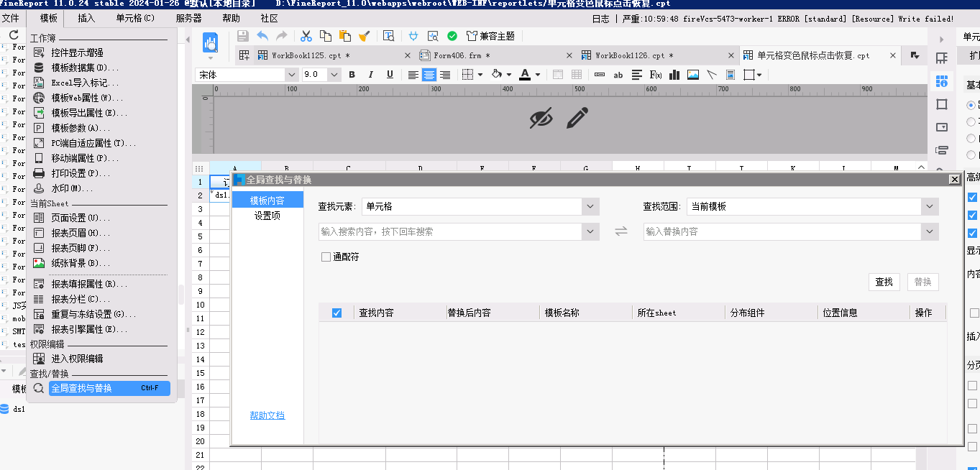Viewport: 980px width, 470px height.
Task: Open the 宋体 font name dropdown
Action: pos(291,75)
